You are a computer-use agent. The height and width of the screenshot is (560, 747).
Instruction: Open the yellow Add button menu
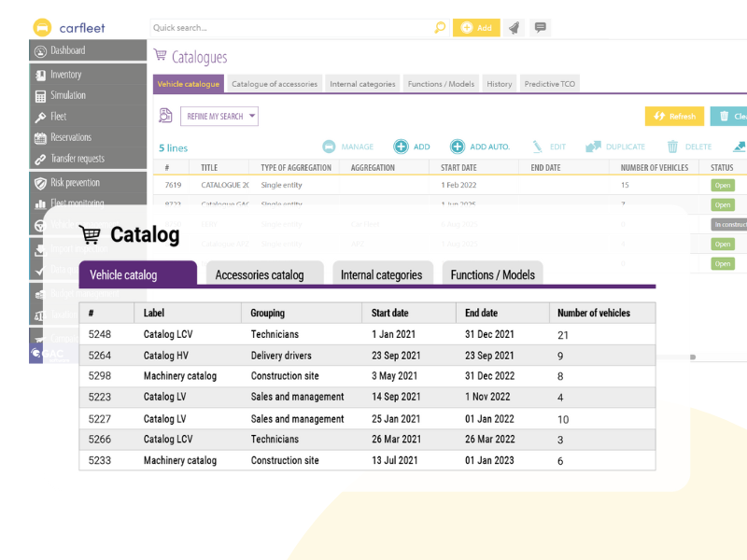[x=476, y=28]
